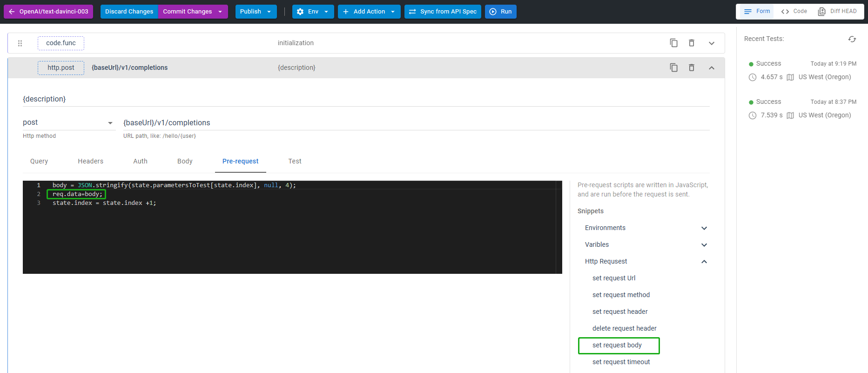868x373 pixels.
Task: Switch to Diff HEAD view
Action: point(837,11)
